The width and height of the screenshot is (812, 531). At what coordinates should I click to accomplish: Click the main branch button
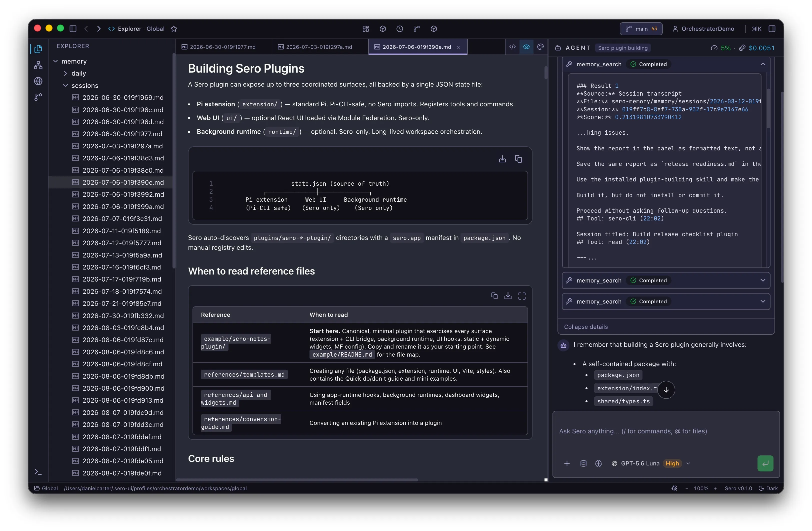point(641,29)
